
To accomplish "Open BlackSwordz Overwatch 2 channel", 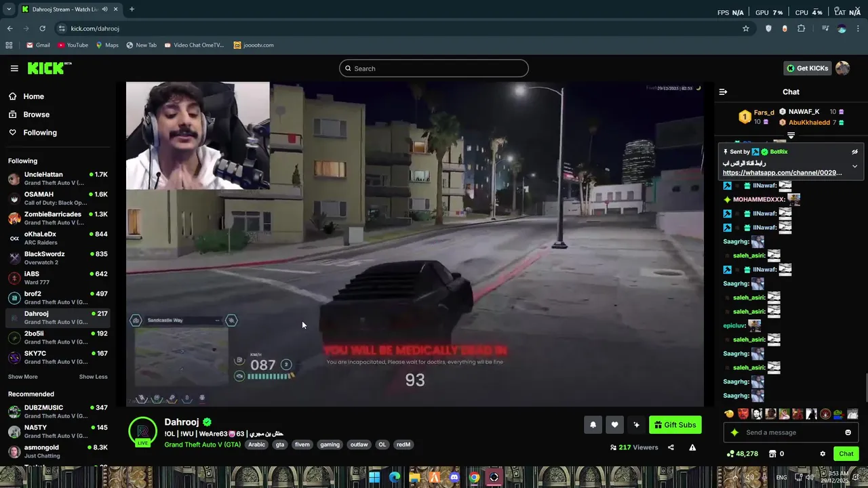I will pyautogui.click(x=58, y=258).
